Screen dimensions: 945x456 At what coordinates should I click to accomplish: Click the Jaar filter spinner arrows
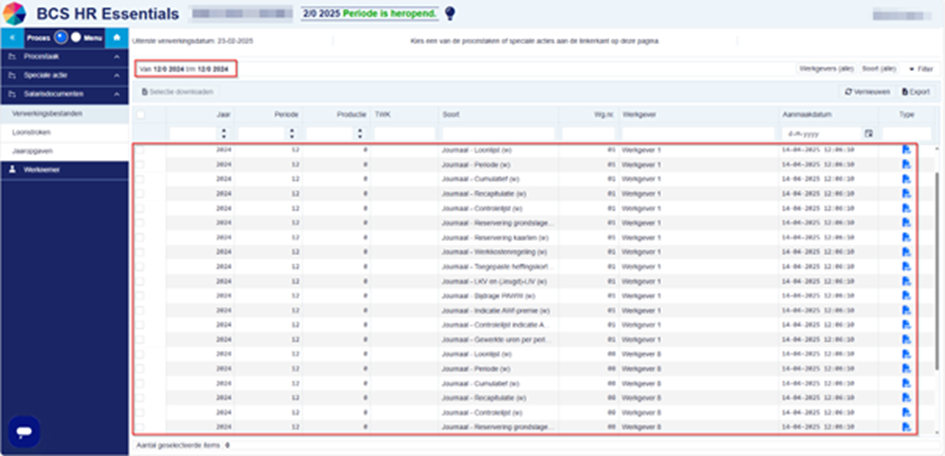pos(224,133)
